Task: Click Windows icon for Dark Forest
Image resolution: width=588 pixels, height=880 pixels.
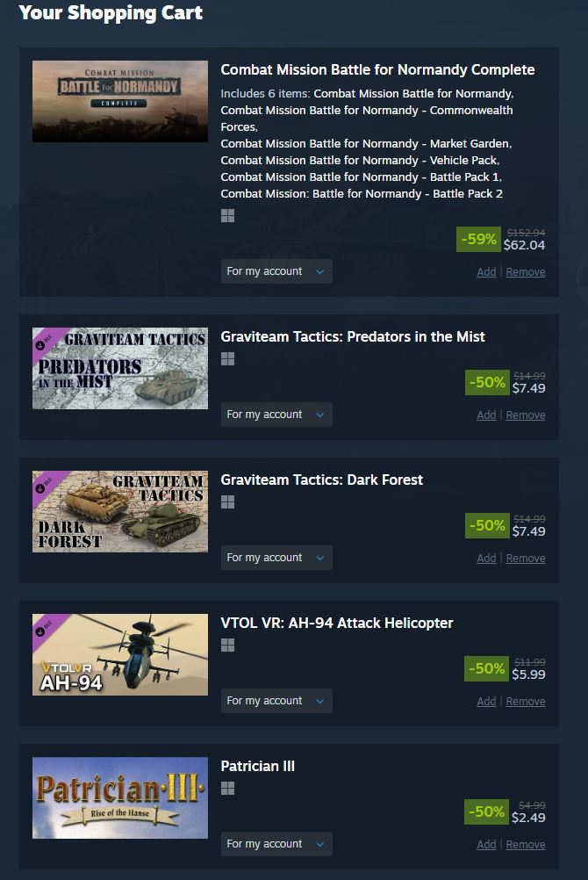Action: pos(228,501)
